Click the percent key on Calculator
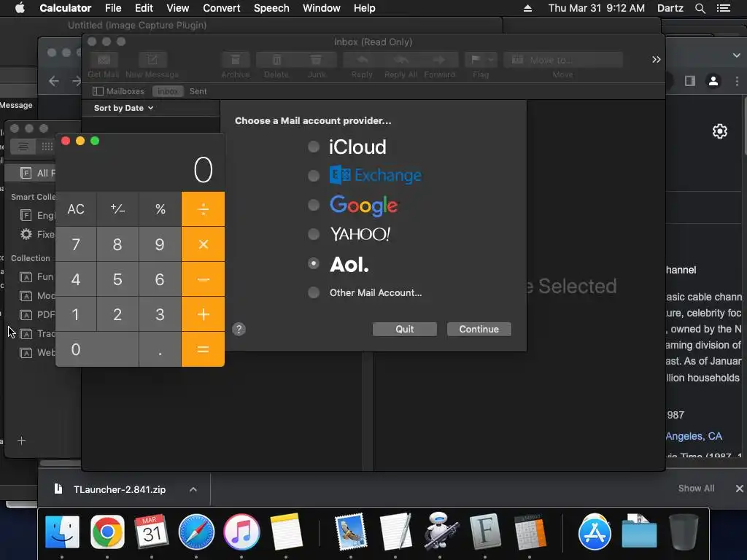The width and height of the screenshot is (747, 560). tap(160, 209)
